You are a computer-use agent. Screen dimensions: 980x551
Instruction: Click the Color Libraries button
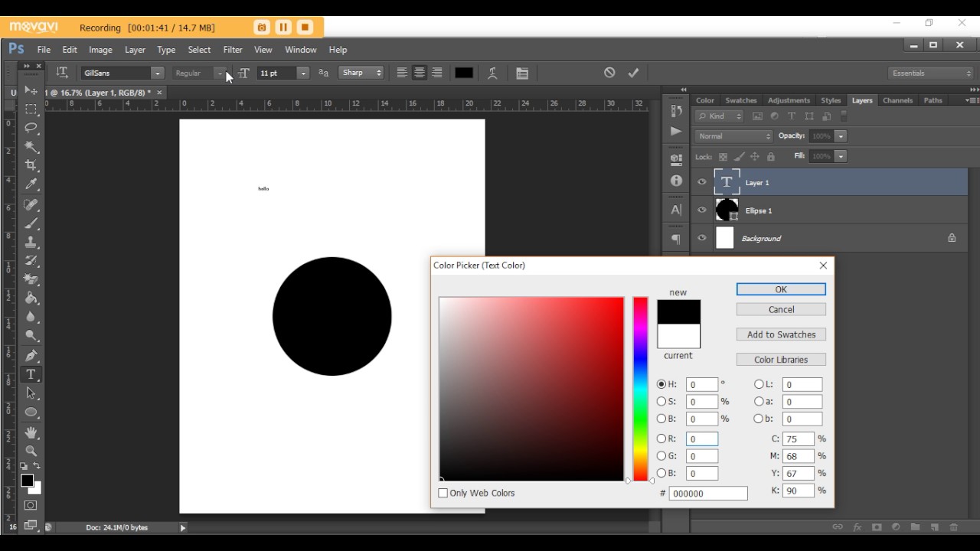pyautogui.click(x=781, y=360)
